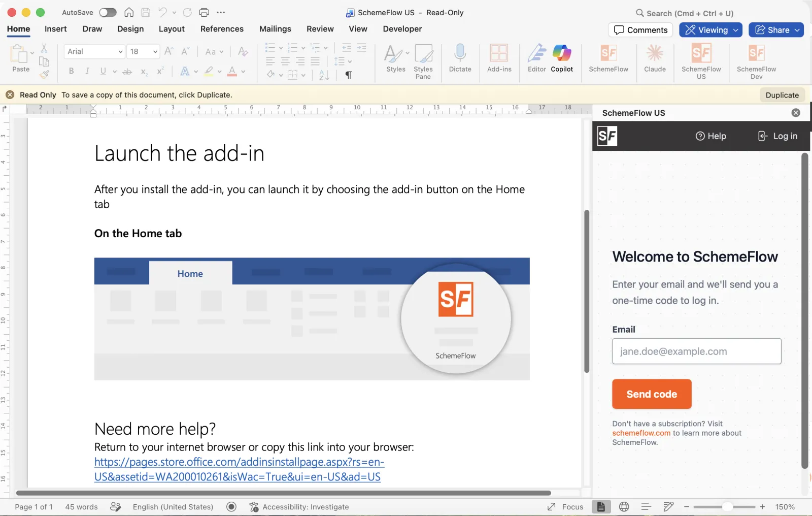Screen dimensions: 812x516
Task: Launch Copilot from the ribbon
Action: click(x=562, y=59)
